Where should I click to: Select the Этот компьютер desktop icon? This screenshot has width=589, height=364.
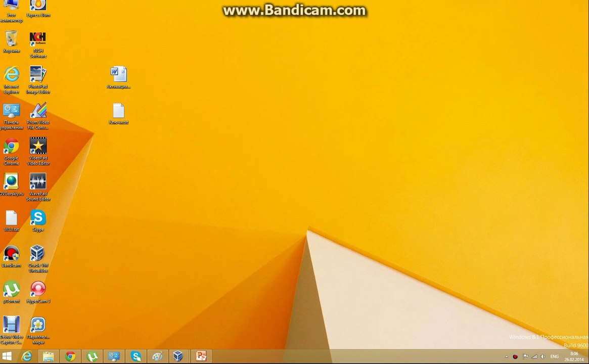[11, 11]
